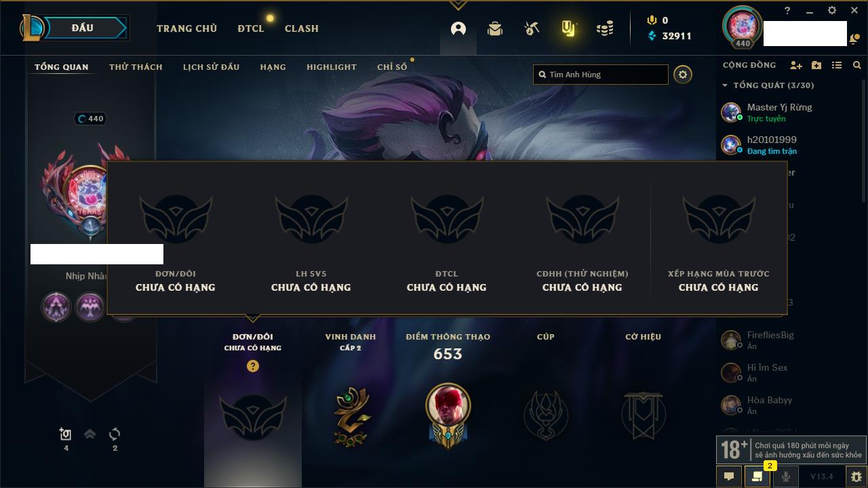
Task: Expand the ĐƠN/ĐÔI rank question-mark info
Action: click(x=253, y=366)
